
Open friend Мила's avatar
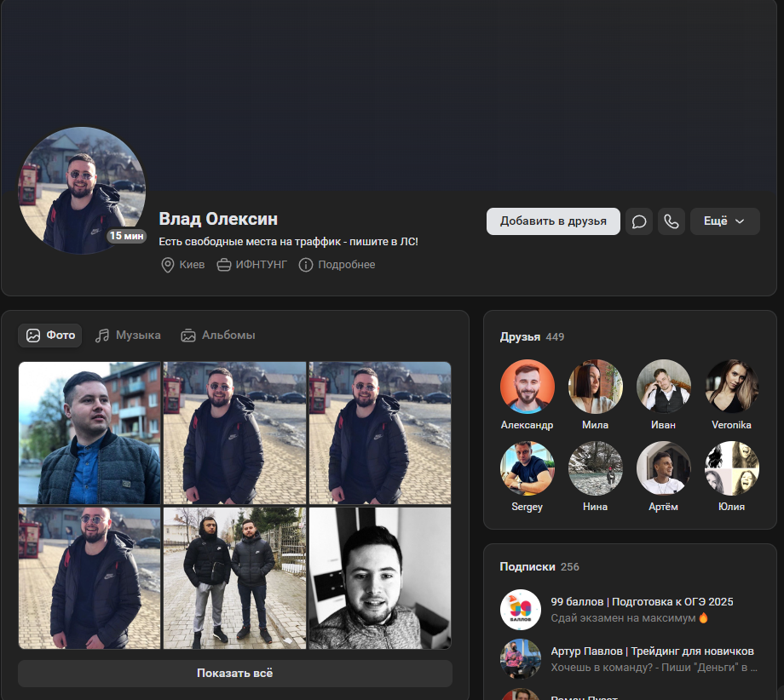595,387
